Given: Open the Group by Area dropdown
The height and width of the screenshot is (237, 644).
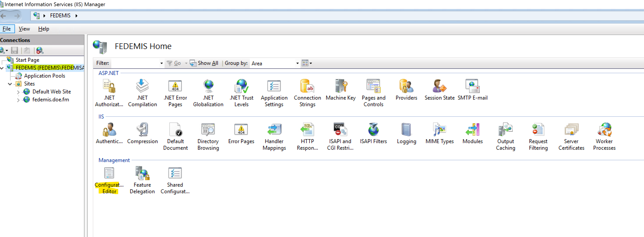Looking at the screenshot, I should coord(297,64).
